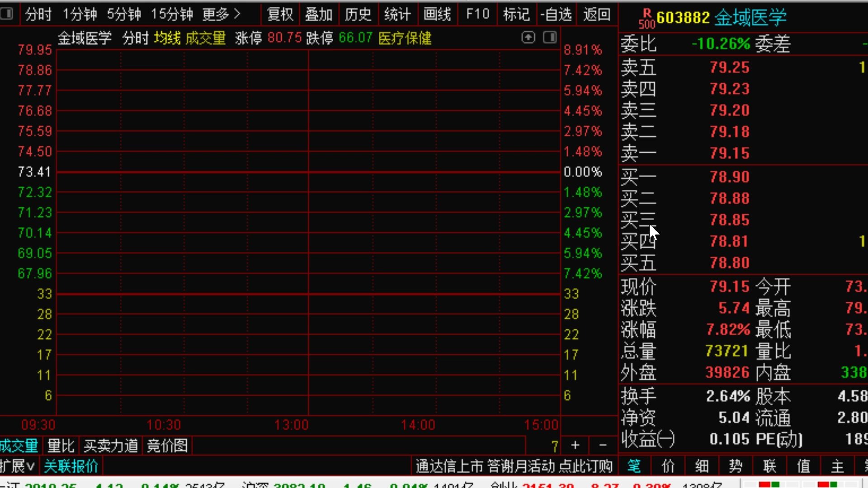
Task: Open F10 fundamental data
Action: (477, 14)
